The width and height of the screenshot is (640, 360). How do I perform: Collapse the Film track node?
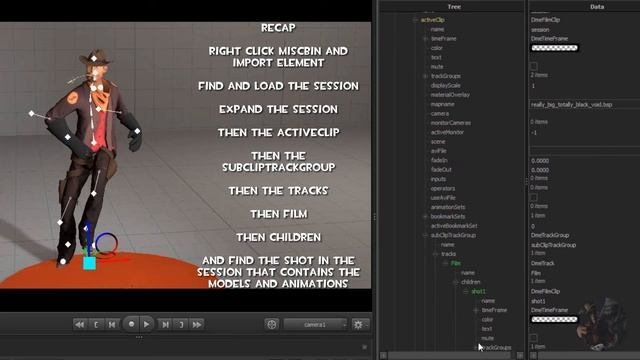tap(445, 263)
